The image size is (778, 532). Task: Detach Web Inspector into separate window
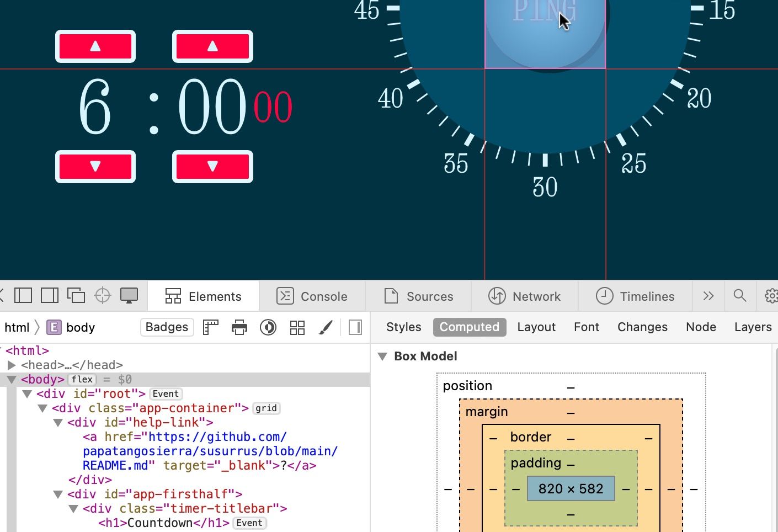tap(76, 296)
